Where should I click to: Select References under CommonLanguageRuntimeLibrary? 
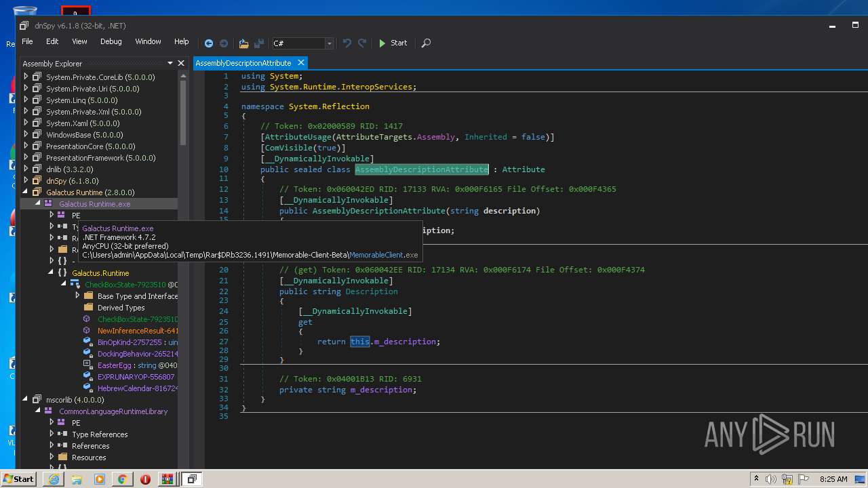[x=90, y=446]
